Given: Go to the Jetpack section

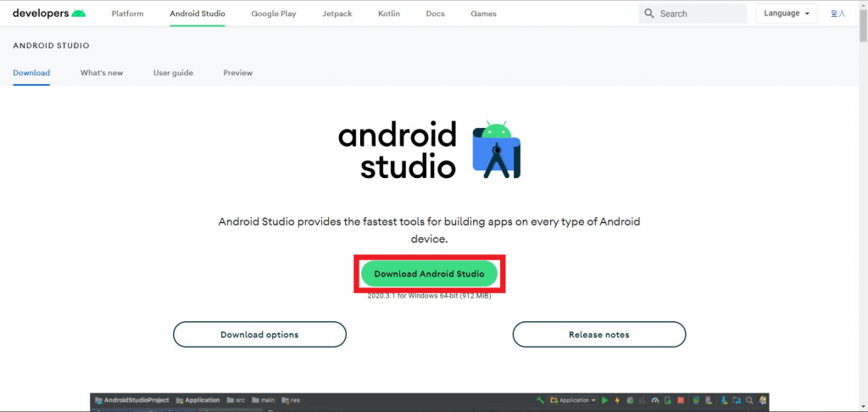Looking at the screenshot, I should click(337, 14).
